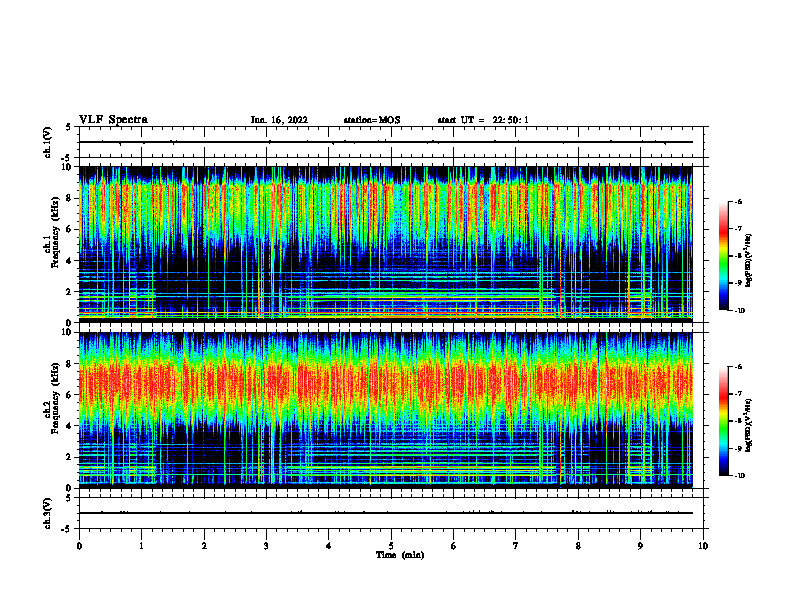Click the "Time (min)" axis title

[x=400, y=555]
